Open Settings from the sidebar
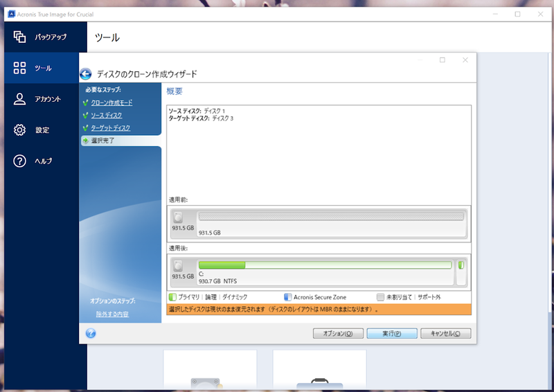The width and height of the screenshot is (554, 392). pos(42,130)
